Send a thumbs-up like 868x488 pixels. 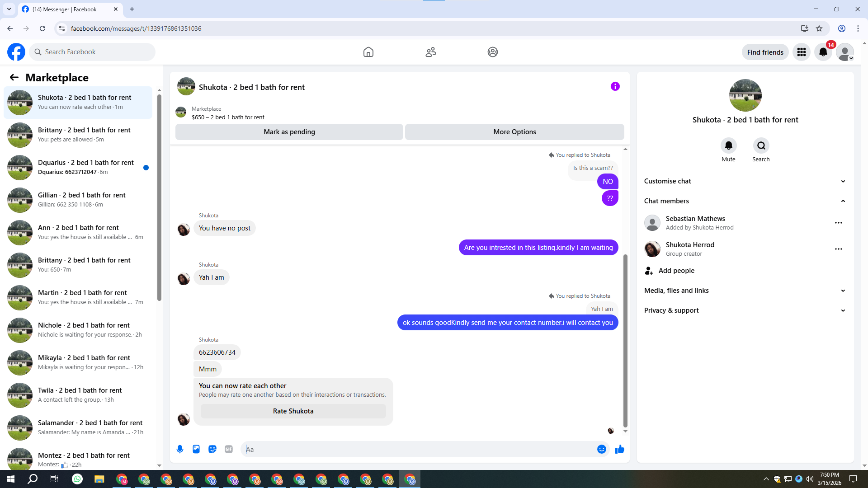pyautogui.click(x=620, y=449)
